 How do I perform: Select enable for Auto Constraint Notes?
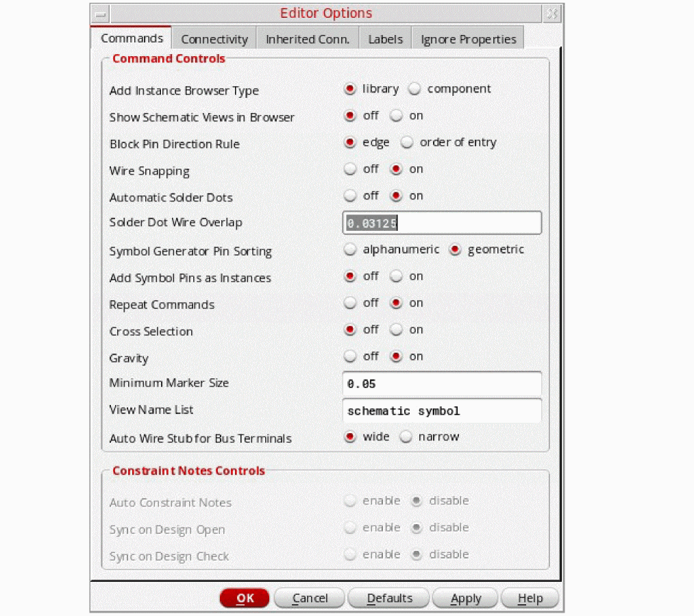[x=349, y=501]
